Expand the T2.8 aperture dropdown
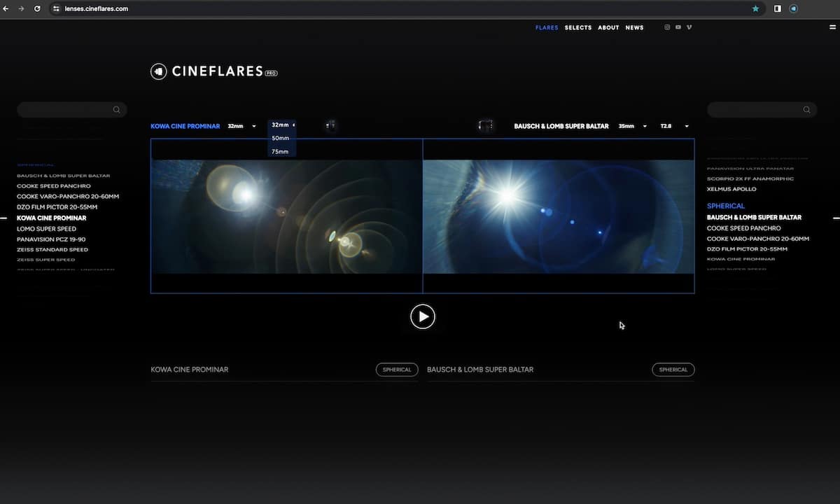 click(x=675, y=127)
